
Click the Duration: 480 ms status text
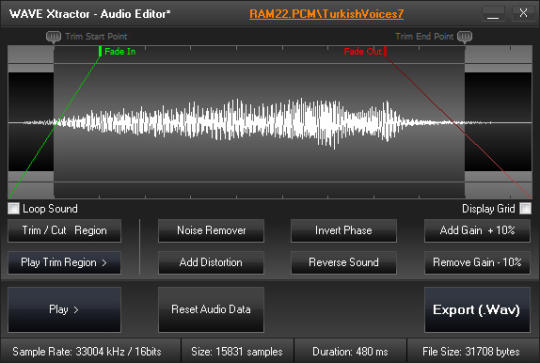pyautogui.click(x=350, y=352)
